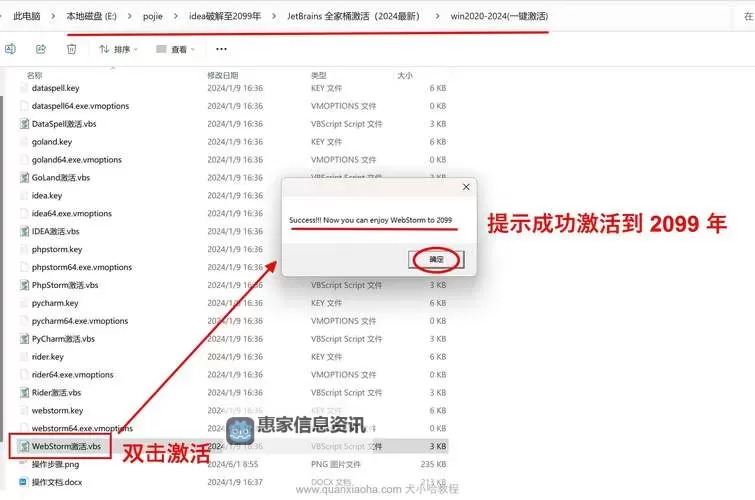Screen dimensions: 755x500
Task: Click file icon of rider.key
Action: (x=24, y=357)
